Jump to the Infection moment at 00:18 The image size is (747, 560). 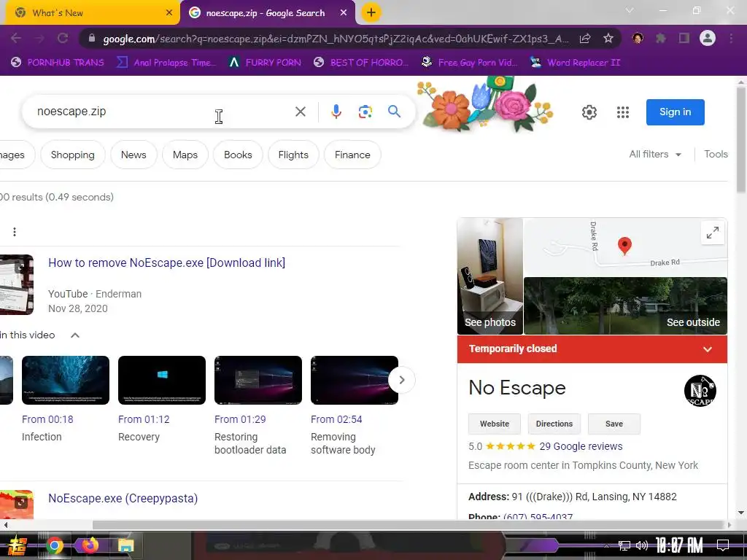coord(66,380)
